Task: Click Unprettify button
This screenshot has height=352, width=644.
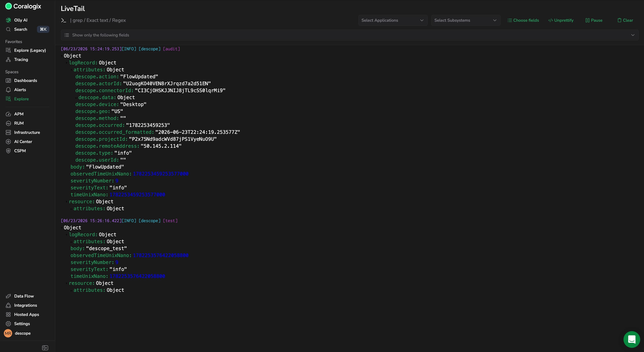Action: coord(561,20)
